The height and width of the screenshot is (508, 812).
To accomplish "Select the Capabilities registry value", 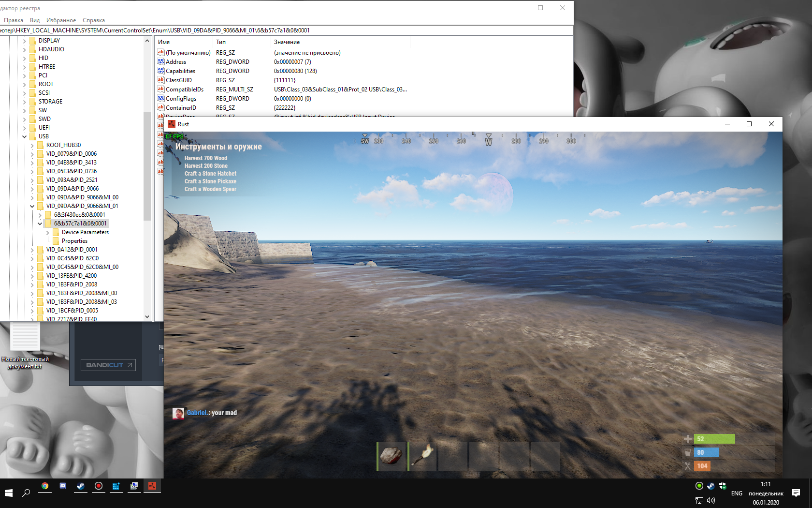I will pos(180,71).
